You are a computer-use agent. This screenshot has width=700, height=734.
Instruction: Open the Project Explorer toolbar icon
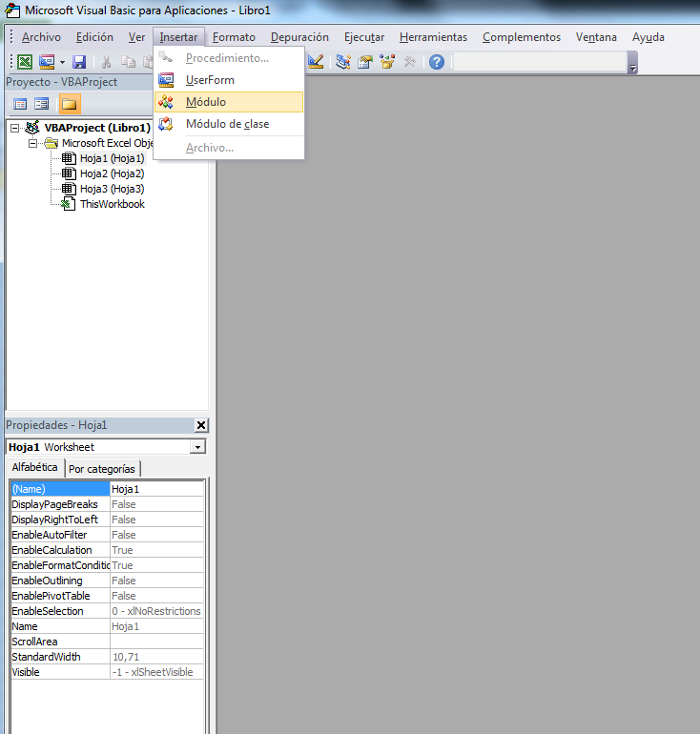(343, 62)
